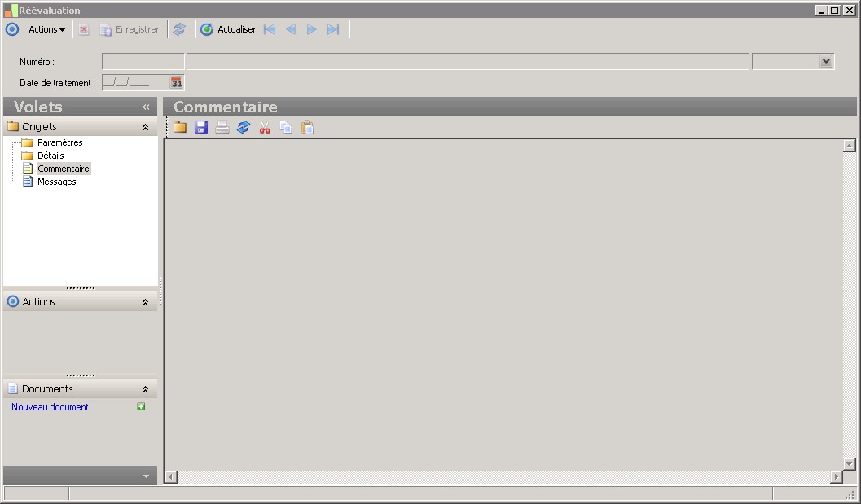The height and width of the screenshot is (504, 861).
Task: Click the copy icon in Commentaire toolbar
Action: 286,127
